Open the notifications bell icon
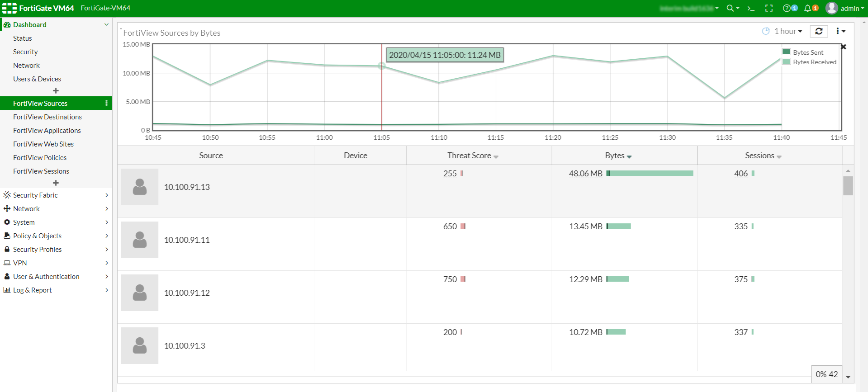This screenshot has height=392, width=868. tap(808, 8)
